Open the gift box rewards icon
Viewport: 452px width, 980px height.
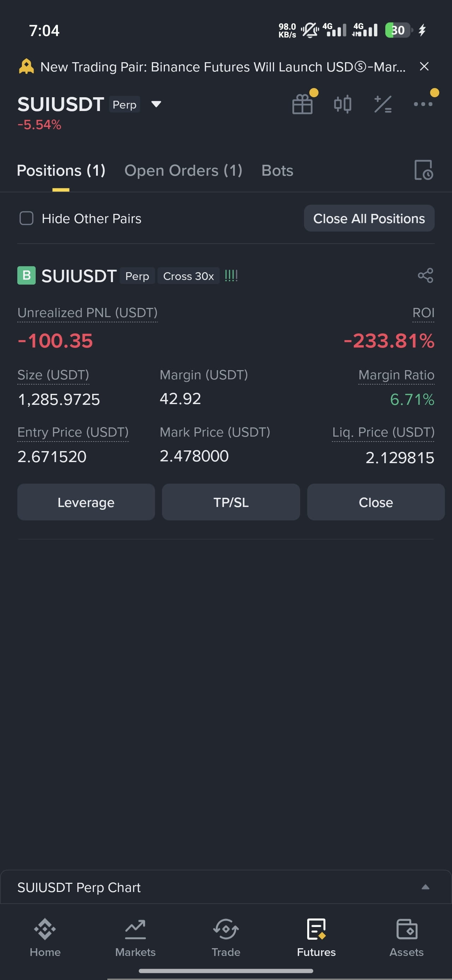(x=303, y=104)
